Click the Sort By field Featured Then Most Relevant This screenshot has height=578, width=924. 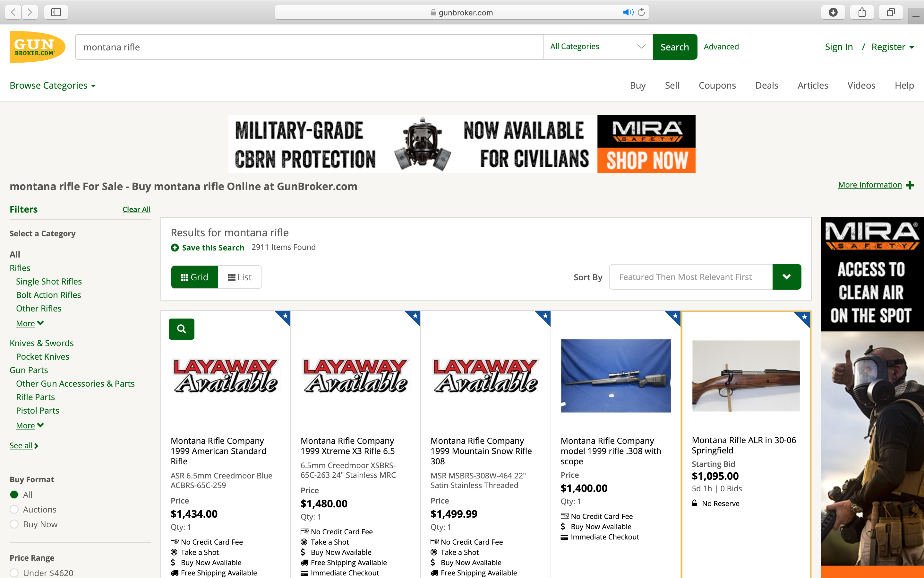(691, 277)
